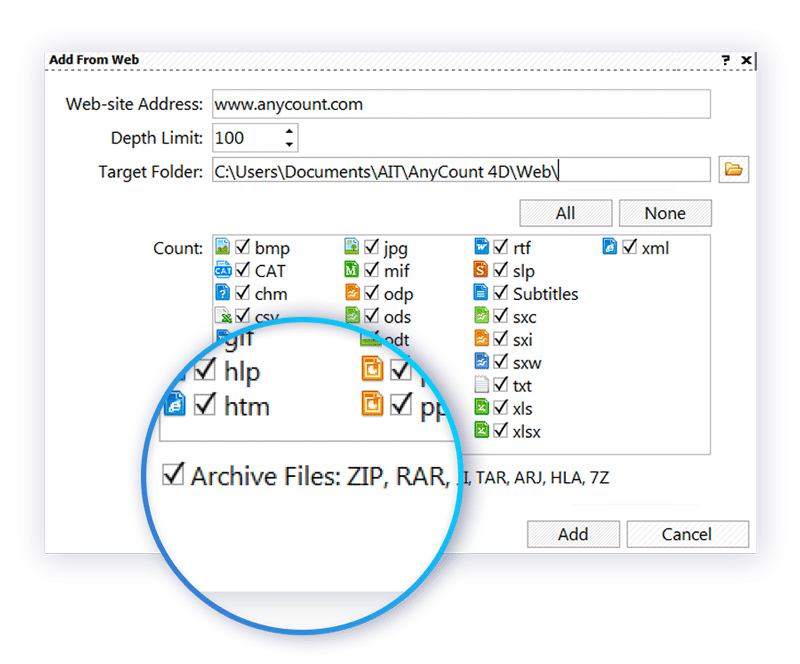Click the slp file type icon
This screenshot has height=664, width=800.
click(x=481, y=269)
